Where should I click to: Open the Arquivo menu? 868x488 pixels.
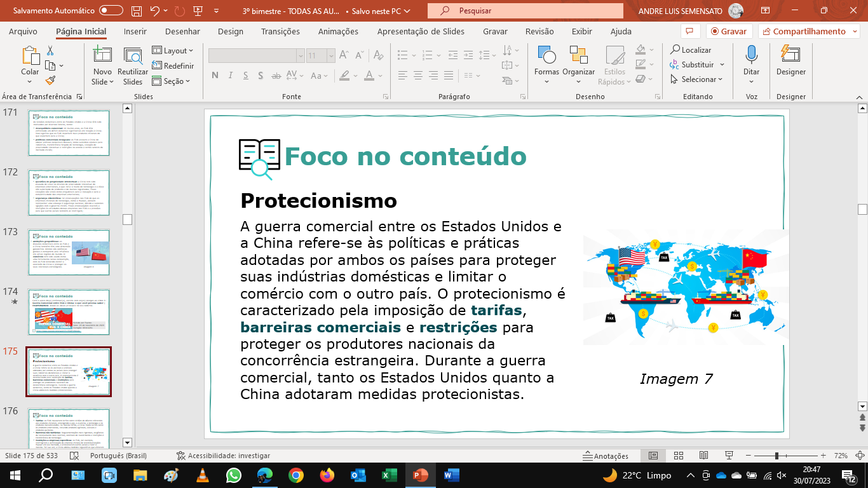point(23,31)
